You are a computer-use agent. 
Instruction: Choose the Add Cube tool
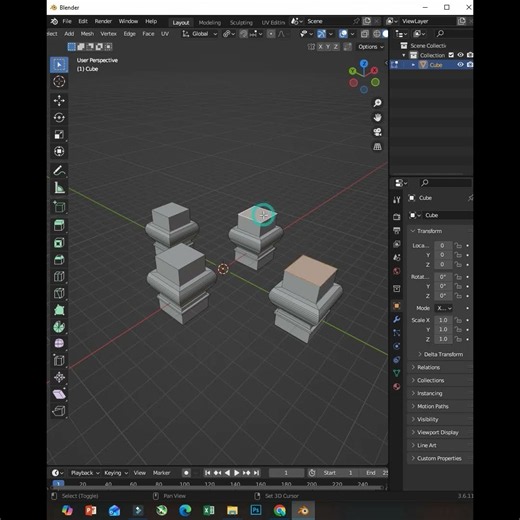coord(59,207)
